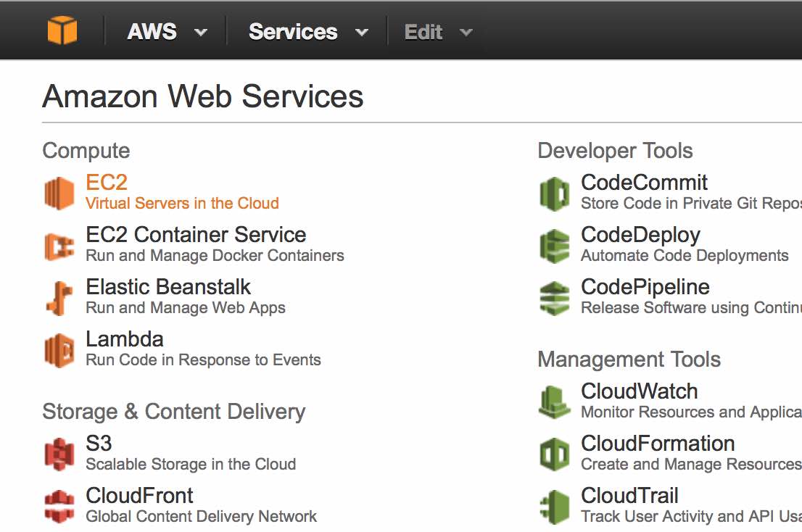Click the CodePipeline icon

(x=555, y=298)
